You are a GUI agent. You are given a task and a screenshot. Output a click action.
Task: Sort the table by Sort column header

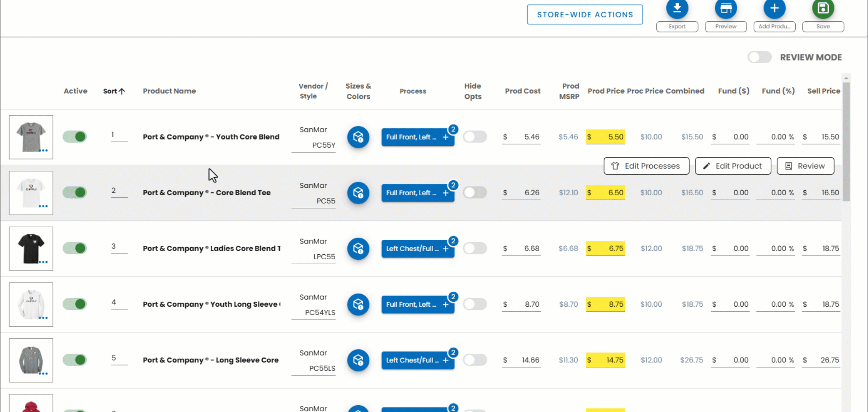coord(113,91)
